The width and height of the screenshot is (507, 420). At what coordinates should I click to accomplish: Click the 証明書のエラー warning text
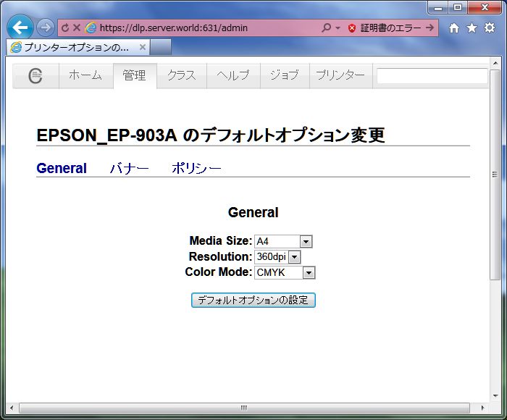point(390,28)
